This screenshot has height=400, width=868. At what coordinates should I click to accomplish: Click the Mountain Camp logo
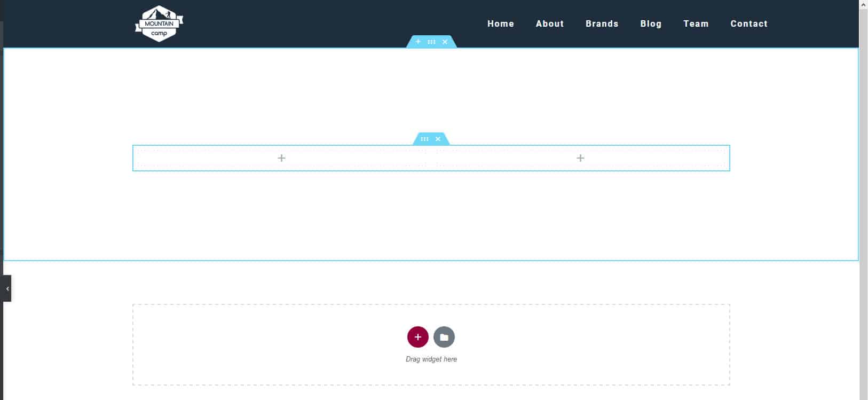click(159, 23)
